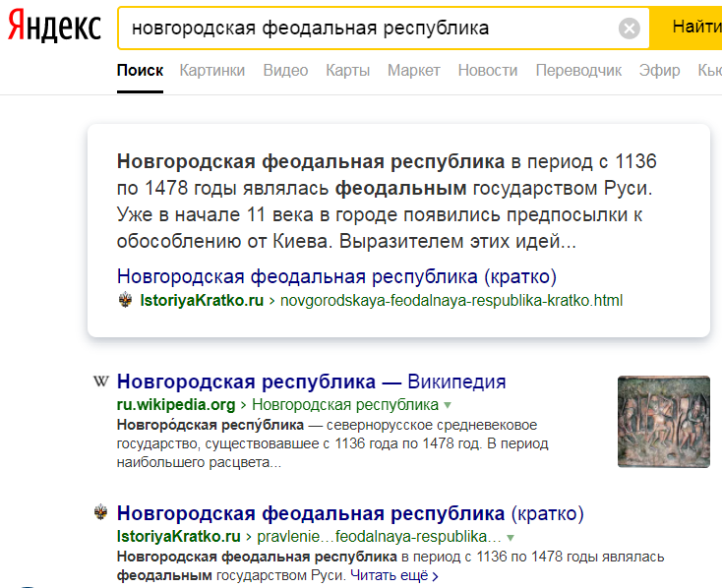Switch to the Эфир tab
The width and height of the screenshot is (722, 588).
(659, 71)
